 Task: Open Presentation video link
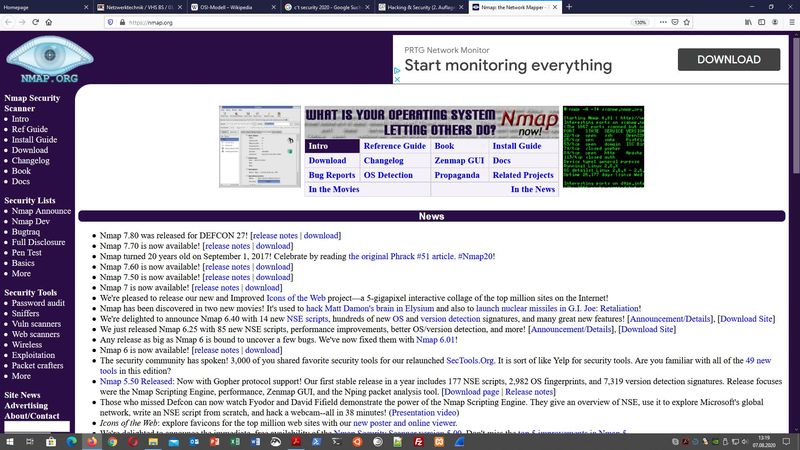[424, 412]
